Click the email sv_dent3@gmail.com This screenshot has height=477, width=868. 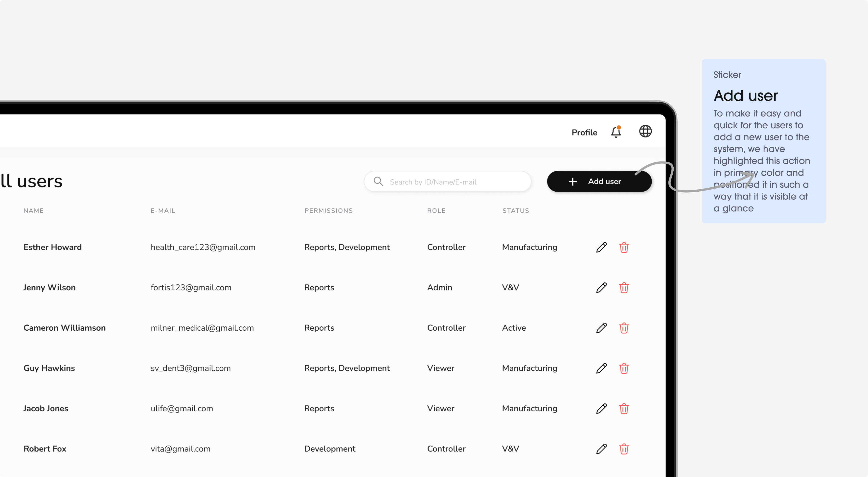(x=190, y=368)
